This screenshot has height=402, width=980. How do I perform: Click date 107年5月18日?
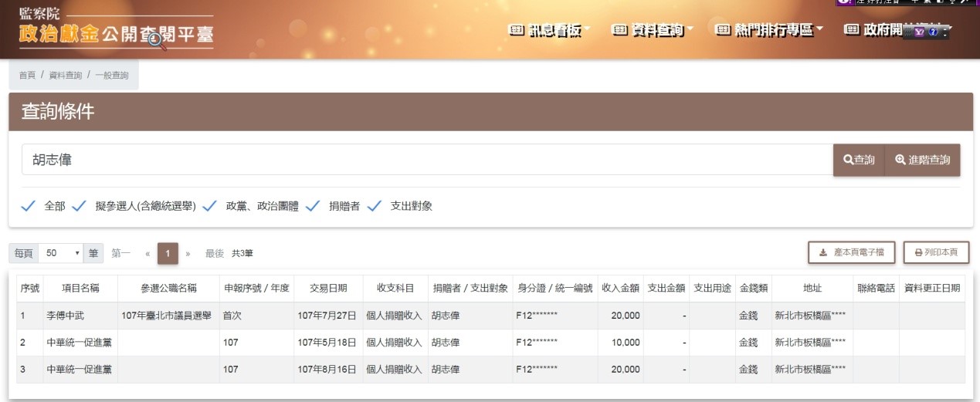tap(327, 343)
